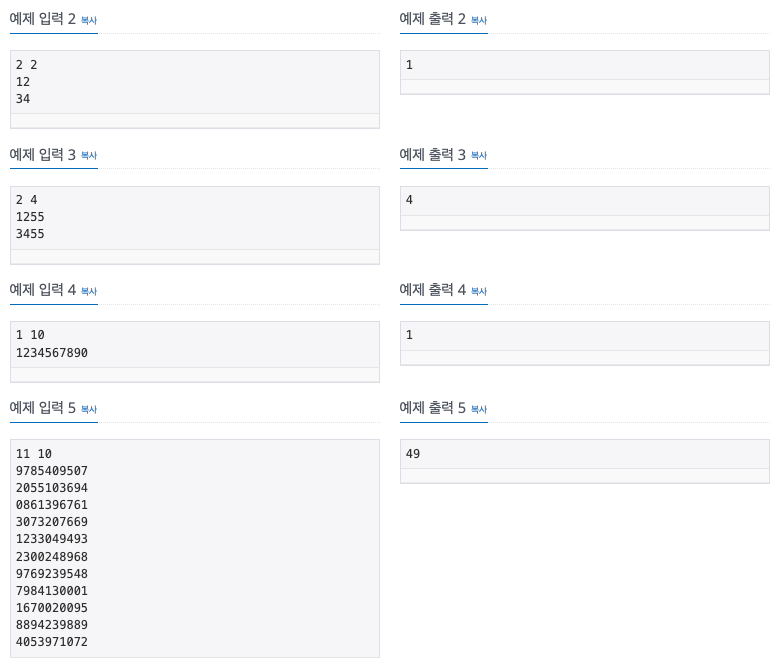Screen dimensions: 779x658
Task: Click the line '2055103694' in input 5
Action: [x=52, y=488]
